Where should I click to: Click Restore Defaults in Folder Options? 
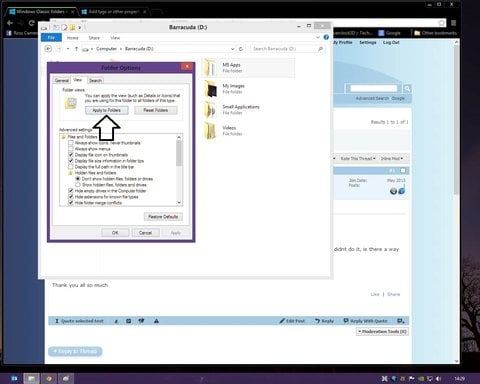tap(163, 217)
